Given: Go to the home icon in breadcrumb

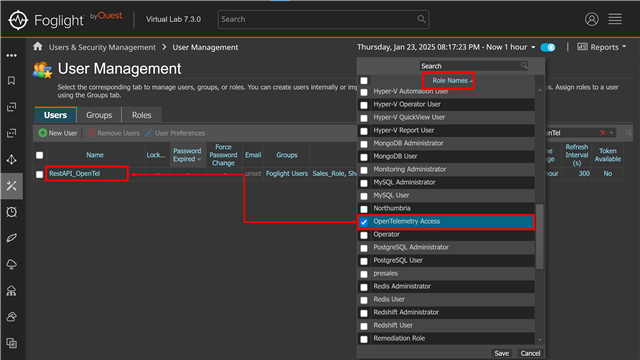Looking at the screenshot, I should pyautogui.click(x=38, y=47).
